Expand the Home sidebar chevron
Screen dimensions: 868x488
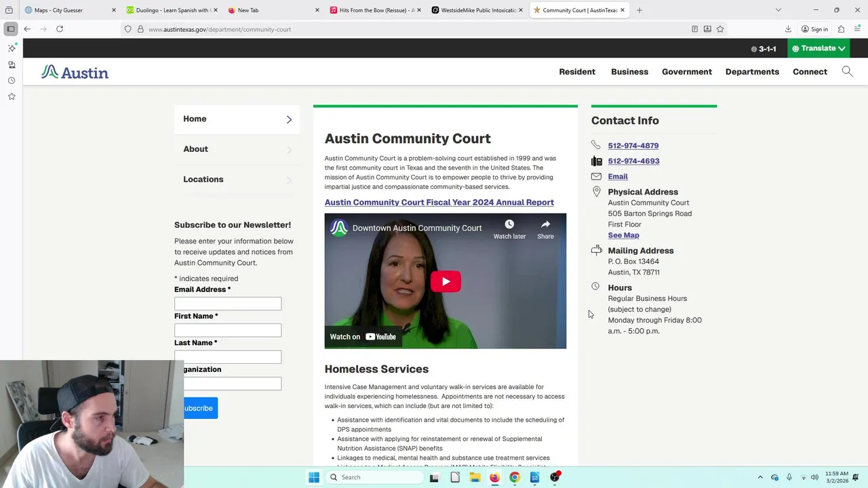(x=289, y=119)
